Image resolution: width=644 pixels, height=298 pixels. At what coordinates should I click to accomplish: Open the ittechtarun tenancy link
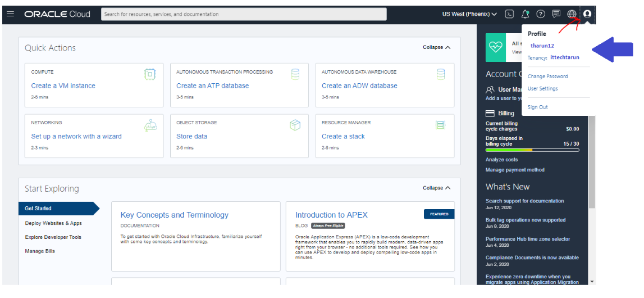[565, 57]
